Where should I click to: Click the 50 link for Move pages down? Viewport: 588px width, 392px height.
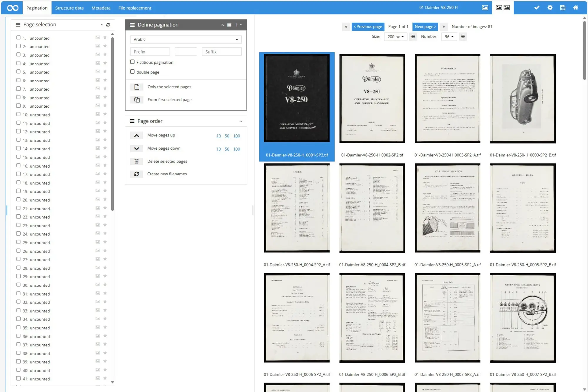(x=227, y=149)
